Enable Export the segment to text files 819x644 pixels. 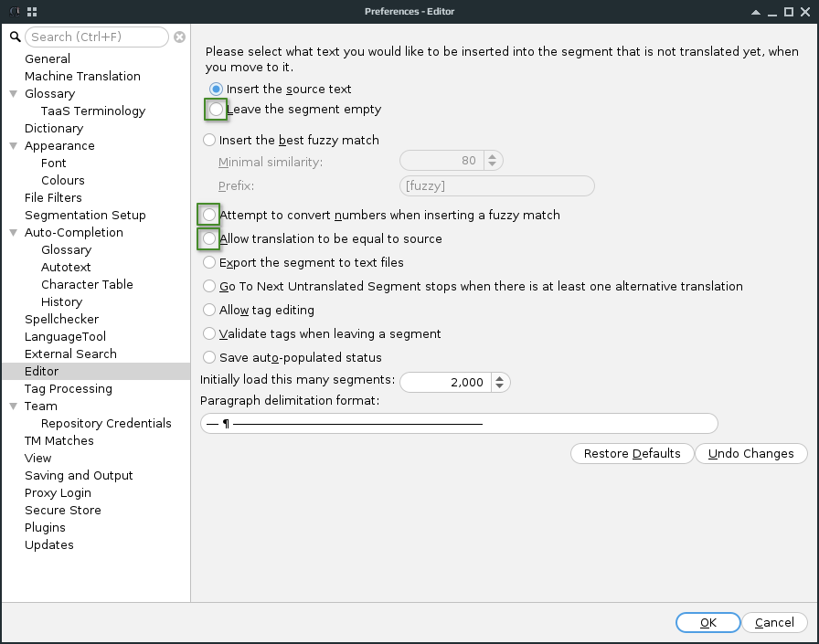(210, 263)
